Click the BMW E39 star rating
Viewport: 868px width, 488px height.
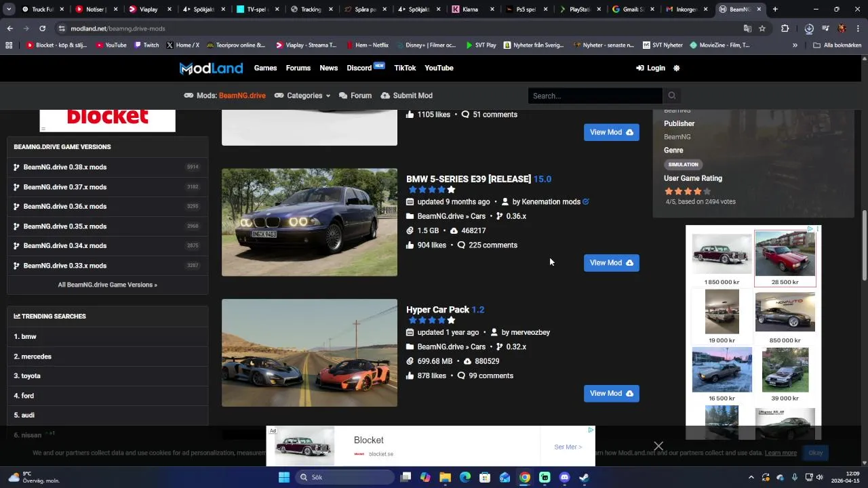pyautogui.click(x=431, y=190)
